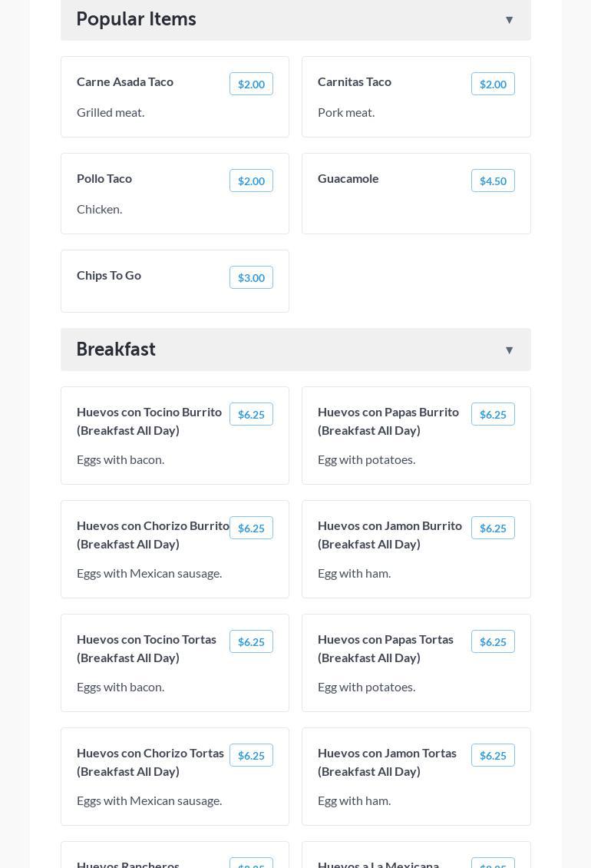This screenshot has height=868, width=591.
Task: Tap Huevos con Jamon Tortas price button
Action: pos(493,756)
